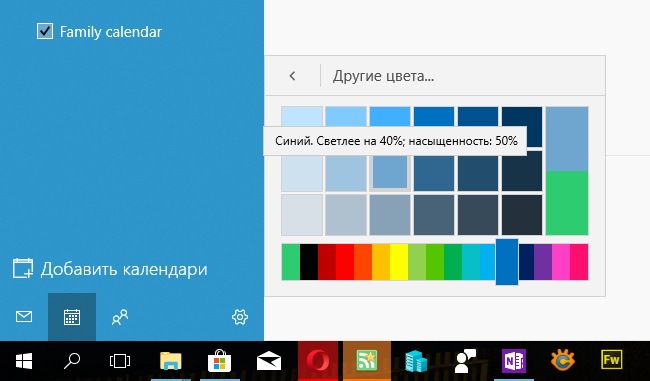
Task: Click the enlarged selected blue hue
Action: click(x=507, y=262)
